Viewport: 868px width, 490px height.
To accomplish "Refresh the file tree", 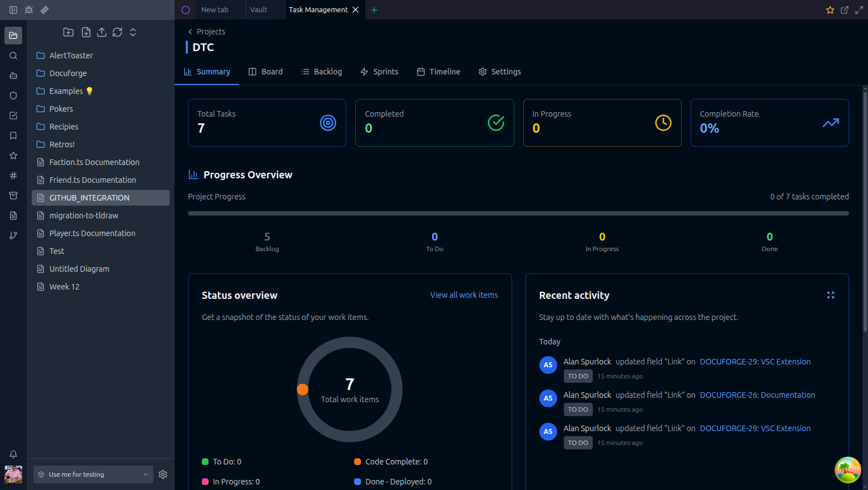I will coord(117,32).
